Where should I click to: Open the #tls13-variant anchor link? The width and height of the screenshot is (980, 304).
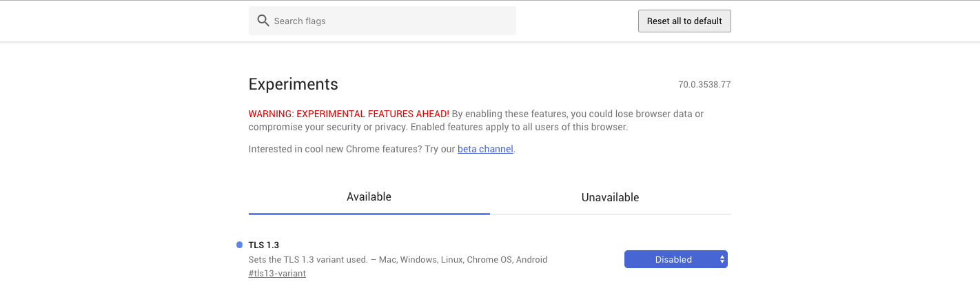(277, 274)
